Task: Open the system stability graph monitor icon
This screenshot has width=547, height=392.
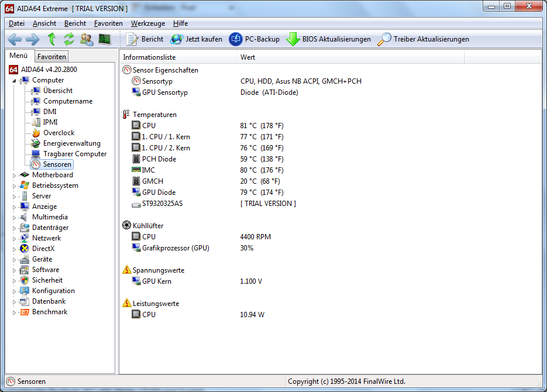Action: pyautogui.click(x=104, y=39)
